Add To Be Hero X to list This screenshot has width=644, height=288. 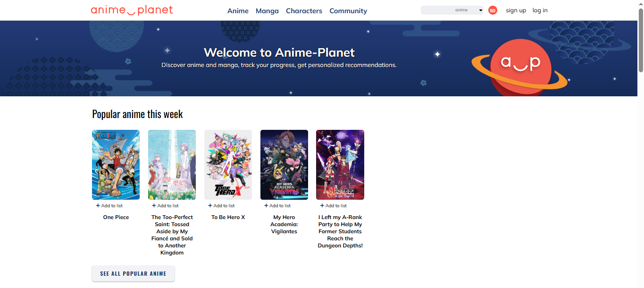click(x=222, y=206)
